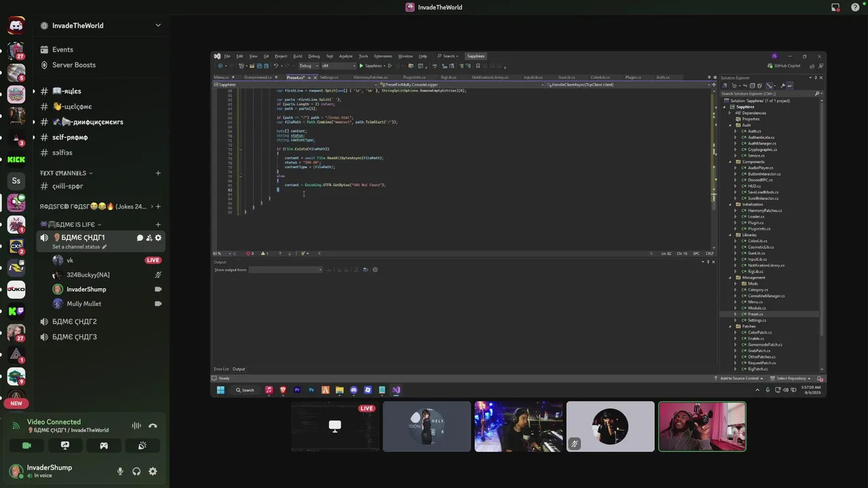Open the Debug menu in Visual Studio
The width and height of the screenshot is (868, 488).
click(314, 56)
